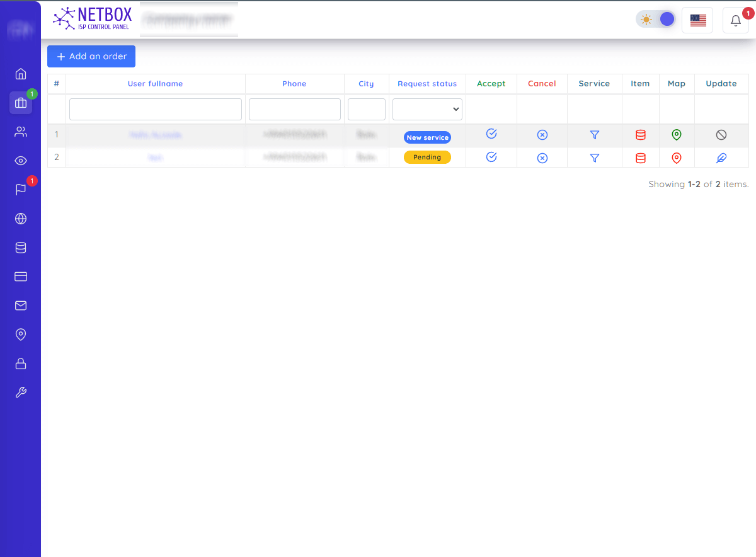Sort by City column header
The image size is (756, 557).
[x=366, y=84]
